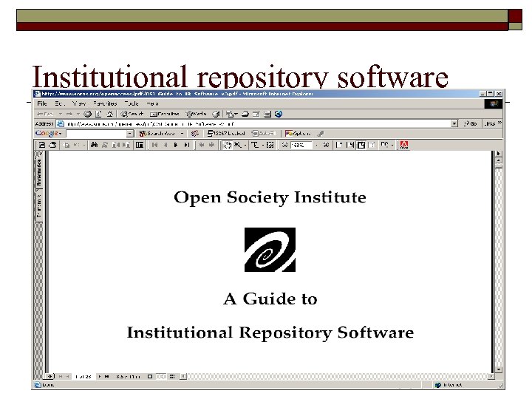Click the Acrobat zoom in plus button
Screen dimensions: 532x399
click(326, 146)
